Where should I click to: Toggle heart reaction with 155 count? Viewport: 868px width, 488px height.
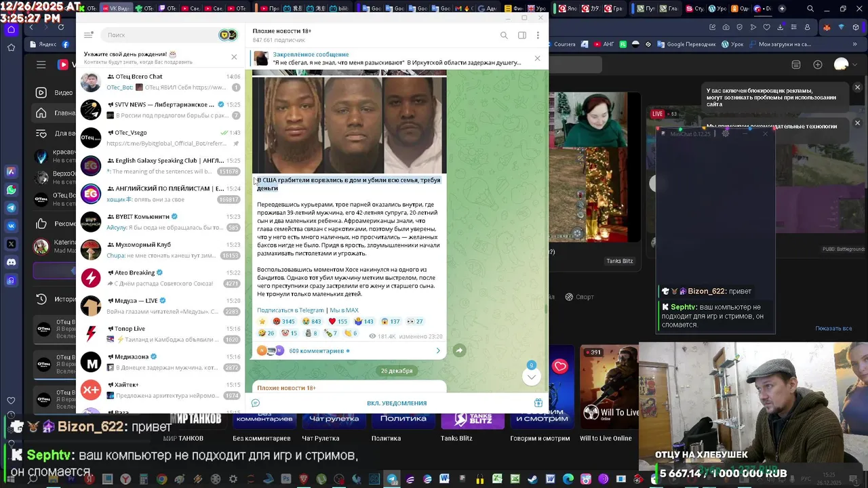tap(338, 321)
